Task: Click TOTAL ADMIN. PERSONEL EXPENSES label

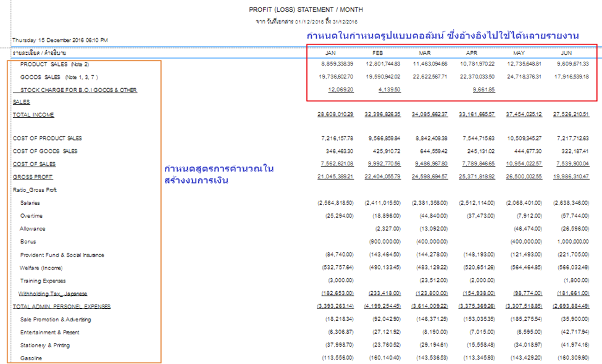Action: pyautogui.click(x=62, y=306)
